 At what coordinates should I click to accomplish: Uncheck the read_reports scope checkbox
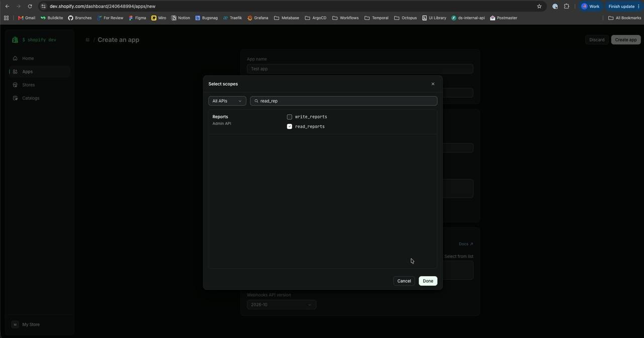[x=289, y=126]
